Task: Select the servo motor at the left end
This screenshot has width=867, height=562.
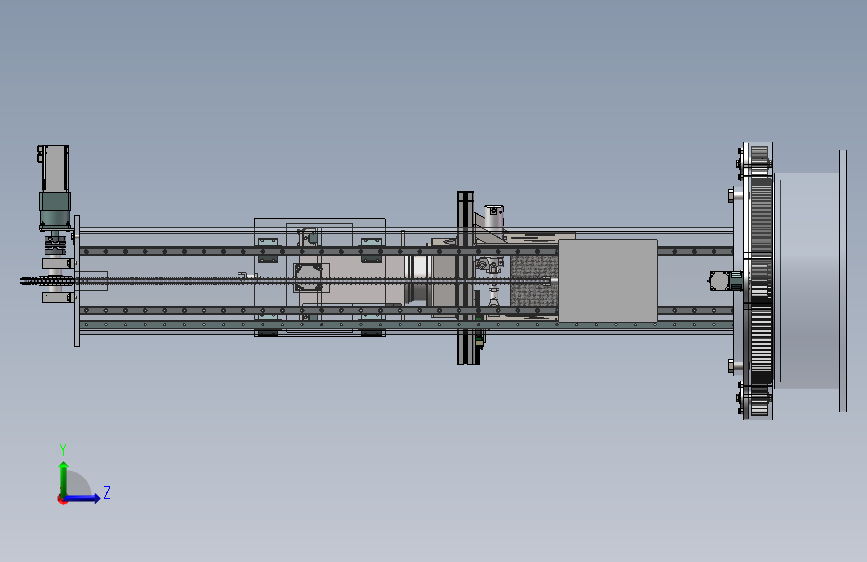Action: 54,188
